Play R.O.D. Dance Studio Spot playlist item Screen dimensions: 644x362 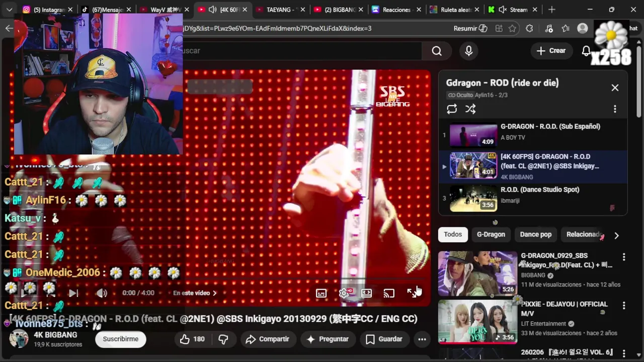(533, 199)
